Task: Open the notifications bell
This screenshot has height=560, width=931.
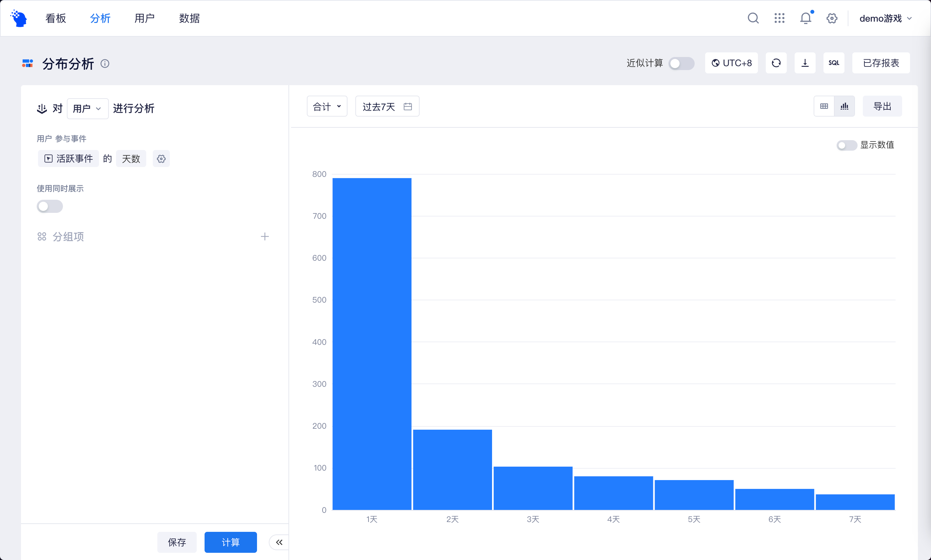Action: click(805, 18)
